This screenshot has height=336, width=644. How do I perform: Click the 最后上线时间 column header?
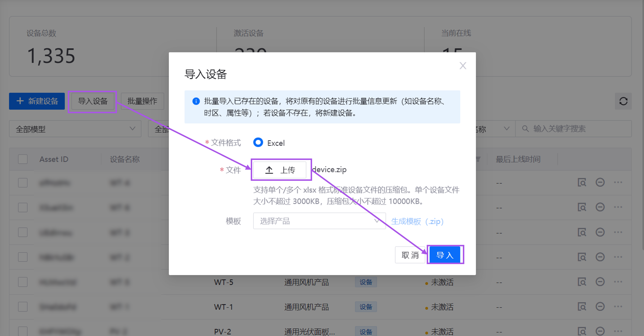pyautogui.click(x=518, y=159)
